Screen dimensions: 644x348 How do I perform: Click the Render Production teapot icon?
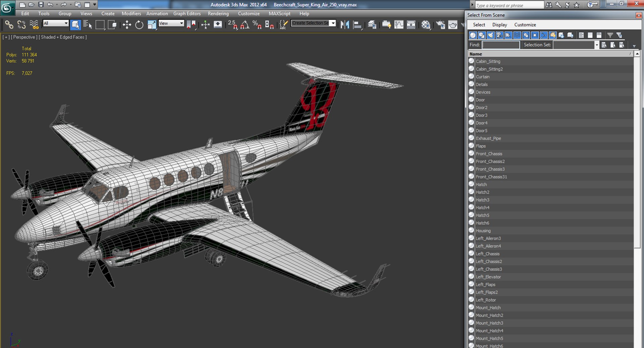tap(453, 24)
